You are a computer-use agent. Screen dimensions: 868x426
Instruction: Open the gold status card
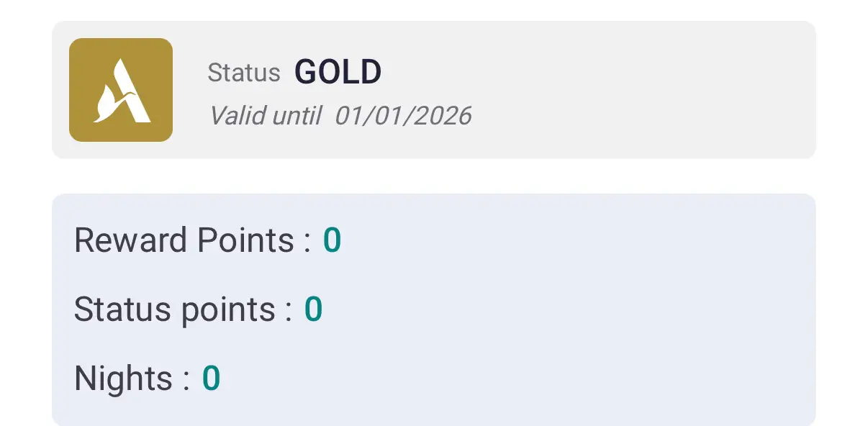(434, 90)
